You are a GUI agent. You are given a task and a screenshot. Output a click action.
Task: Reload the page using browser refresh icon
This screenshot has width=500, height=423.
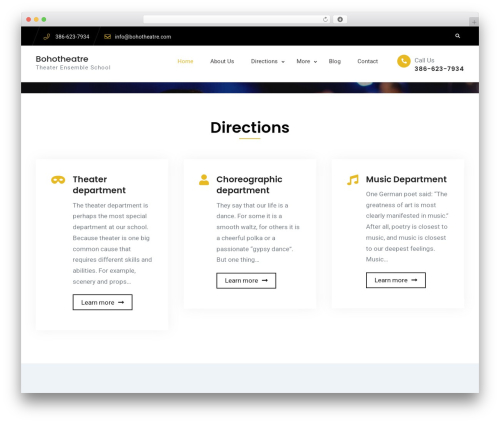325,19
